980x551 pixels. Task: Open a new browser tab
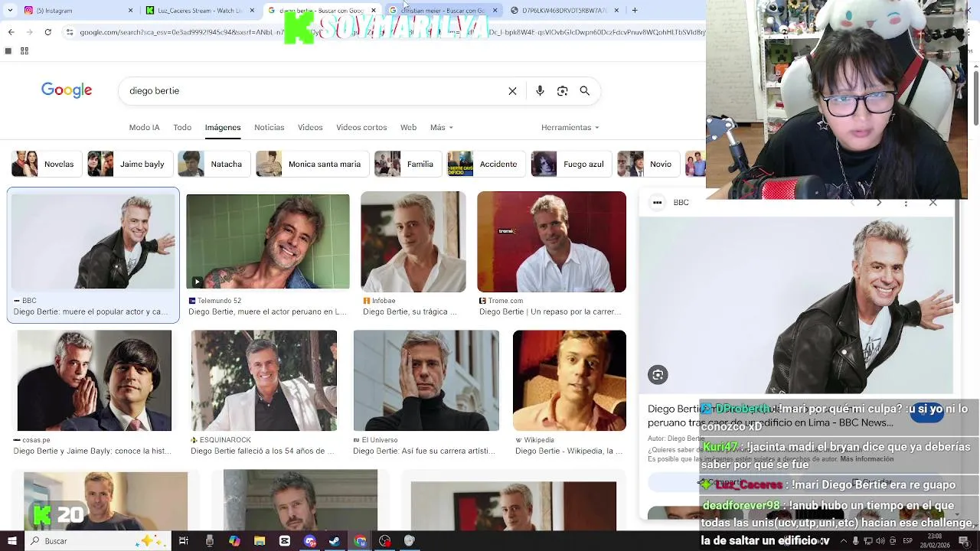coord(635,10)
